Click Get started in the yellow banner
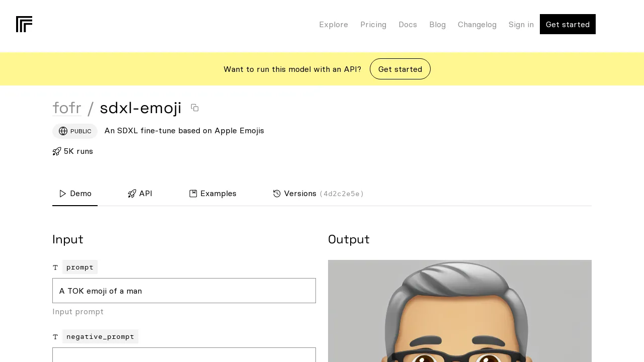 [400, 69]
